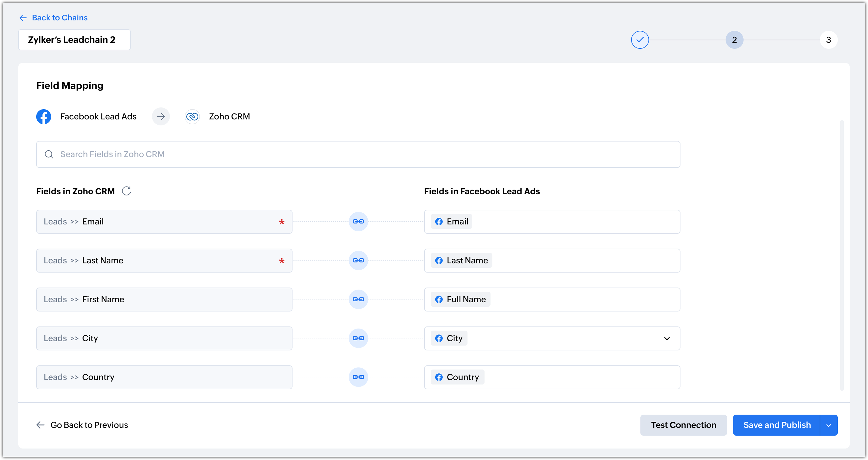This screenshot has width=868, height=460.
Task: Jump to step 3 in progress indicator
Action: coord(828,40)
